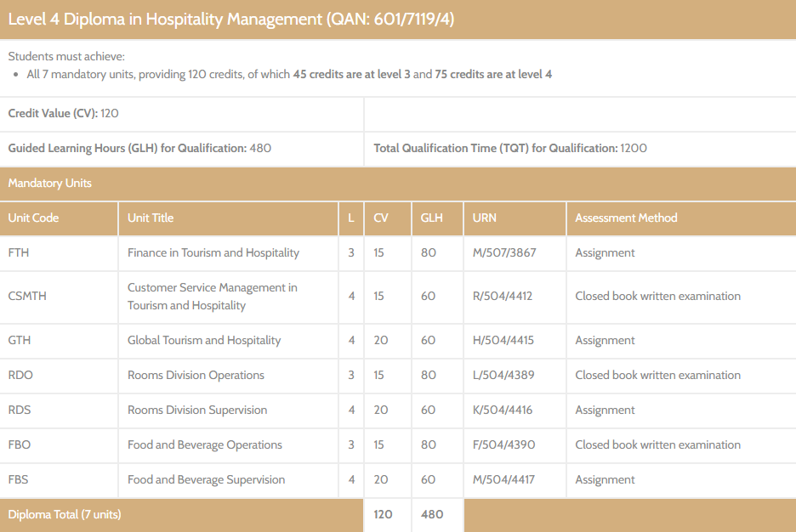This screenshot has height=532, width=796.
Task: Click the Mandatory Units section header
Action: pos(50,184)
